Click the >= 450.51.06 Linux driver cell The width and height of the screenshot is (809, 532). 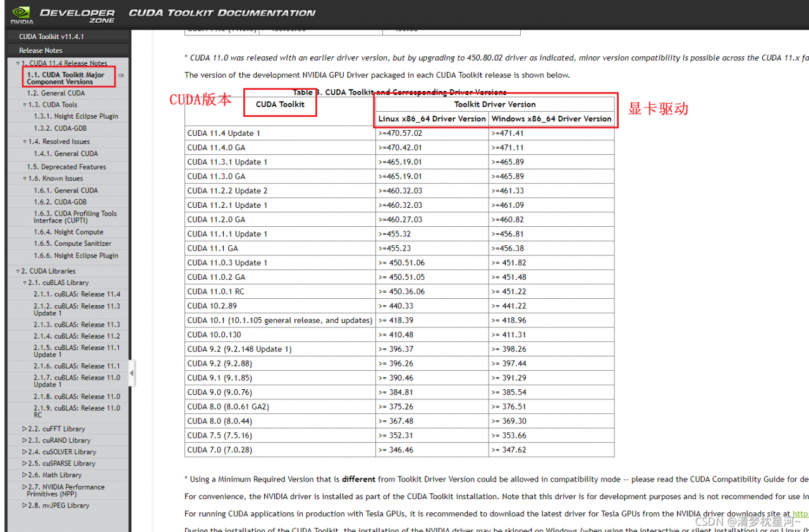[x=432, y=263]
